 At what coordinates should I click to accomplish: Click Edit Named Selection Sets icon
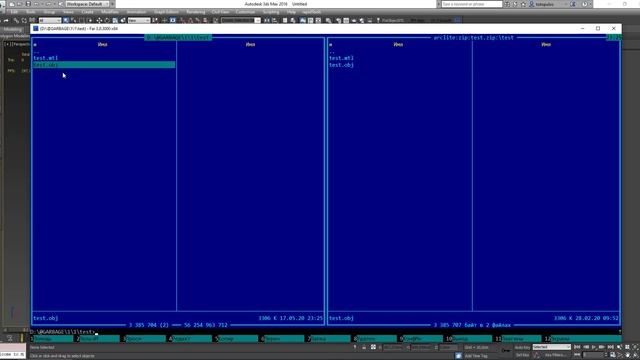pyautogui.click(x=216, y=20)
